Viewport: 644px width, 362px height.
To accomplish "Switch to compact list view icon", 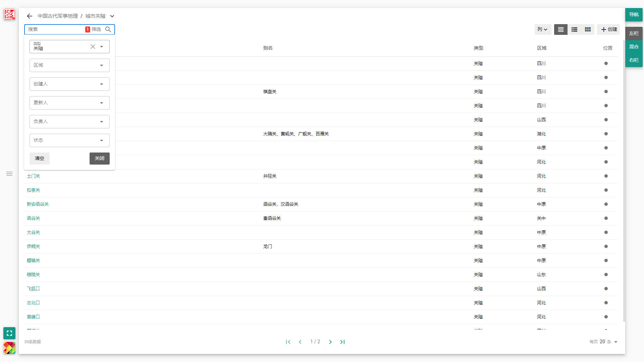I will [x=560, y=29].
